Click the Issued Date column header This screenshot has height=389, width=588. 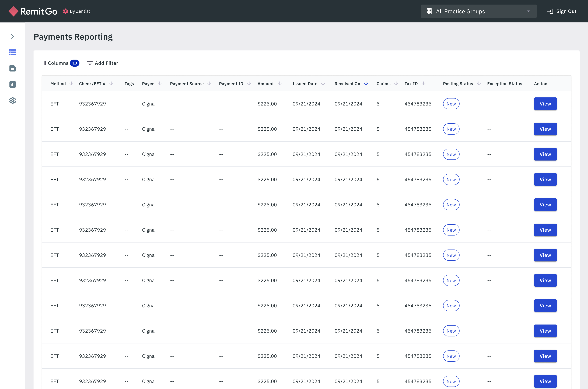point(305,84)
